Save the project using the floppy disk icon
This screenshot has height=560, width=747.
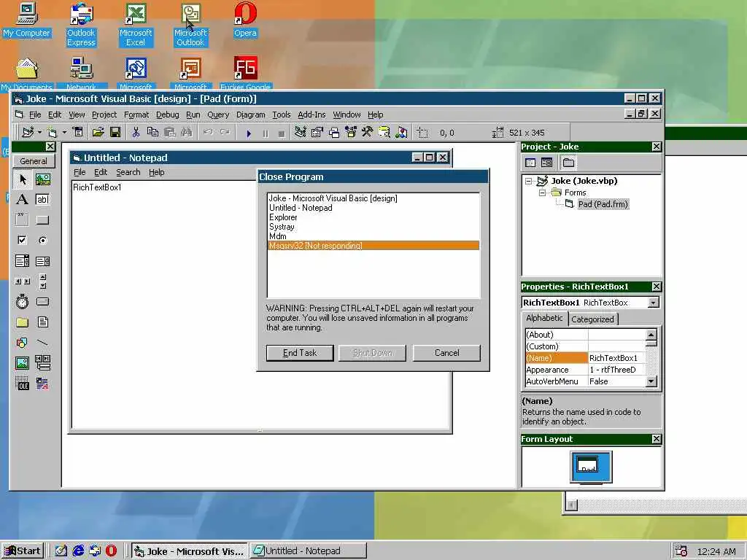(115, 133)
